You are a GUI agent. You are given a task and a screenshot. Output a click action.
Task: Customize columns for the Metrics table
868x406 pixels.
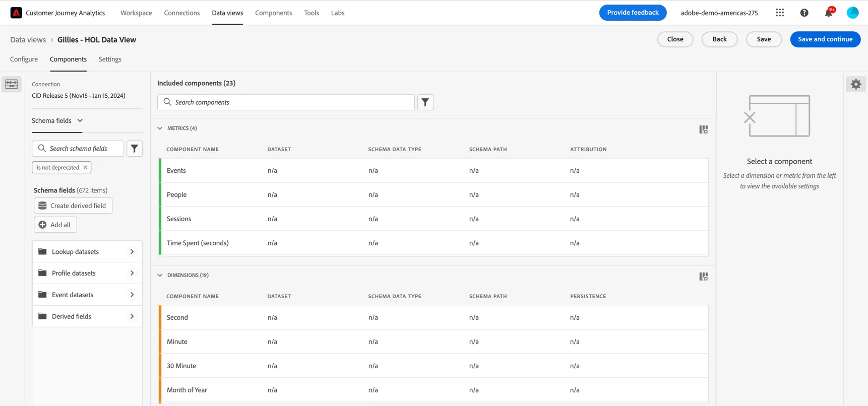[x=704, y=129]
